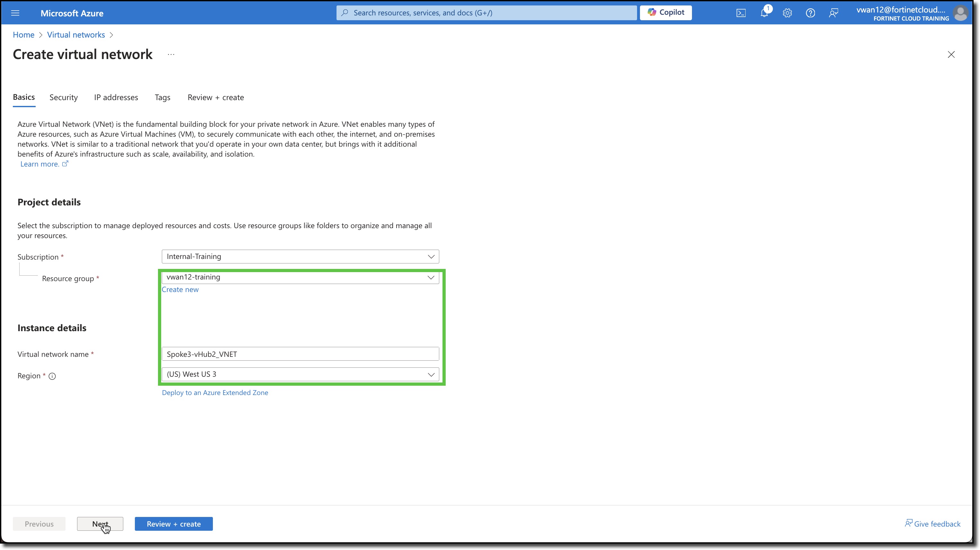Click the Next button

click(100, 524)
